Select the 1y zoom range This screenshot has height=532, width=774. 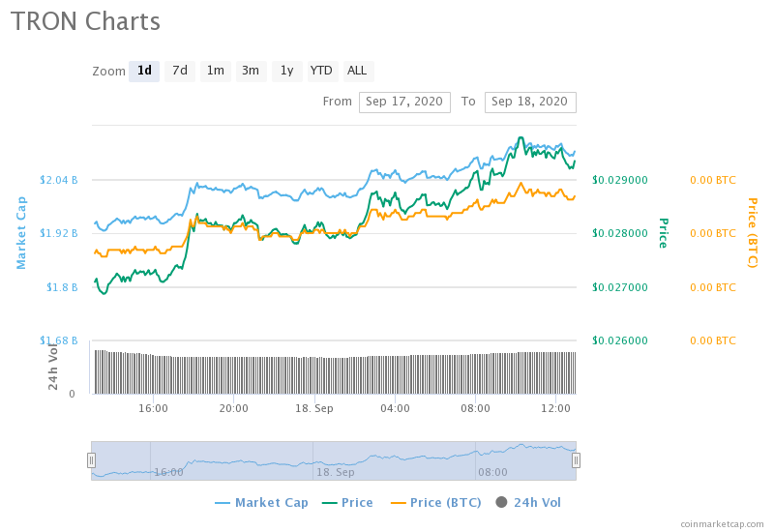pyautogui.click(x=286, y=71)
